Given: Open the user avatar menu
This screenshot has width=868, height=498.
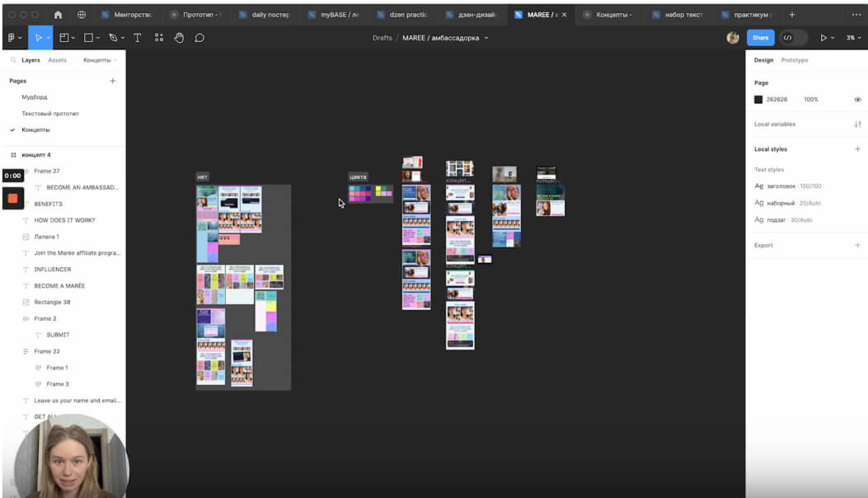Looking at the screenshot, I should 732,38.
